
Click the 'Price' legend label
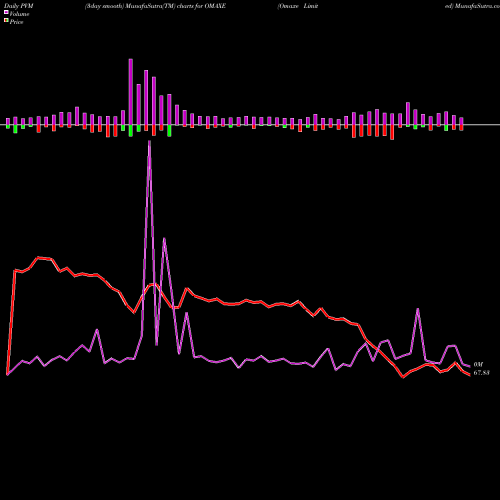click(16, 22)
